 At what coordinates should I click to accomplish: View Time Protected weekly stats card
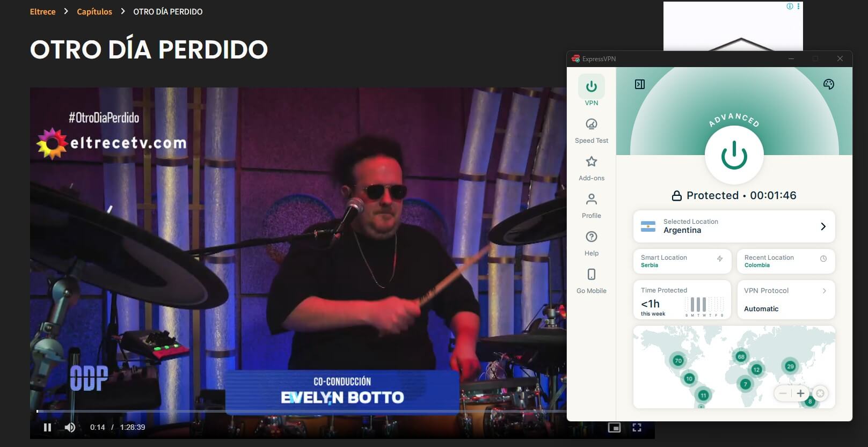[682, 299]
